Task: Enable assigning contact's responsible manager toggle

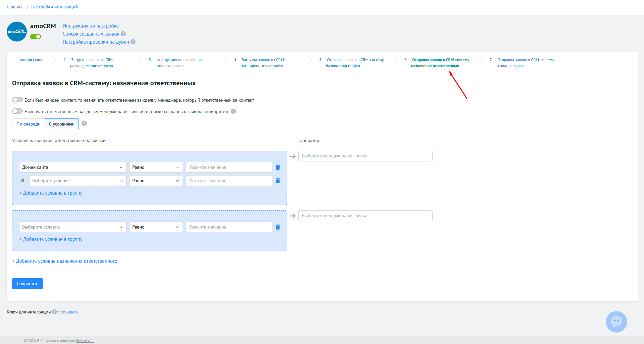Action: 17,100
